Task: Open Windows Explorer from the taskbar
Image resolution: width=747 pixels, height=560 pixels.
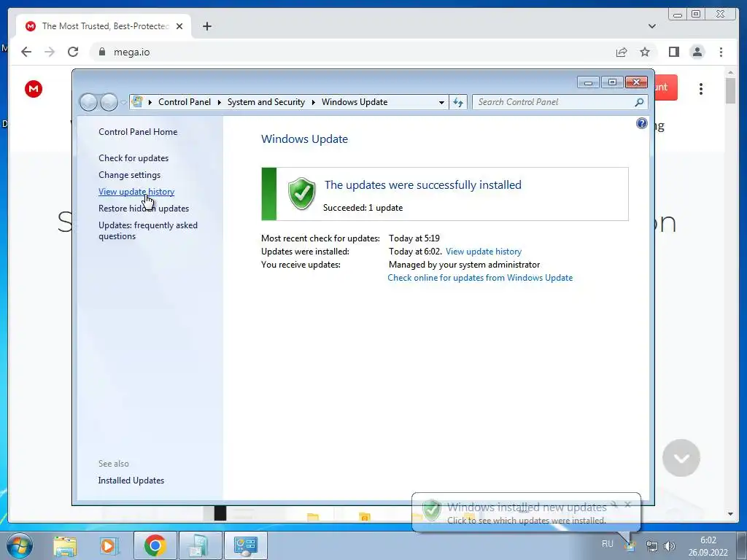Action: coord(65,545)
